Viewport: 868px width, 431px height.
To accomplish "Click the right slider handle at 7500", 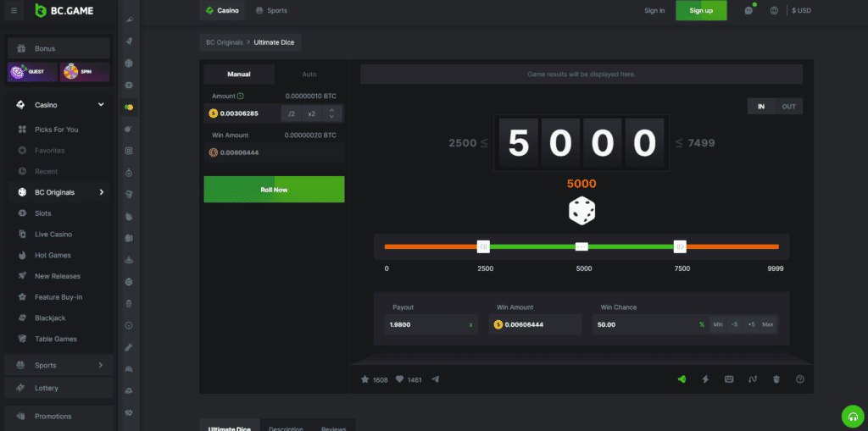I will pyautogui.click(x=680, y=246).
